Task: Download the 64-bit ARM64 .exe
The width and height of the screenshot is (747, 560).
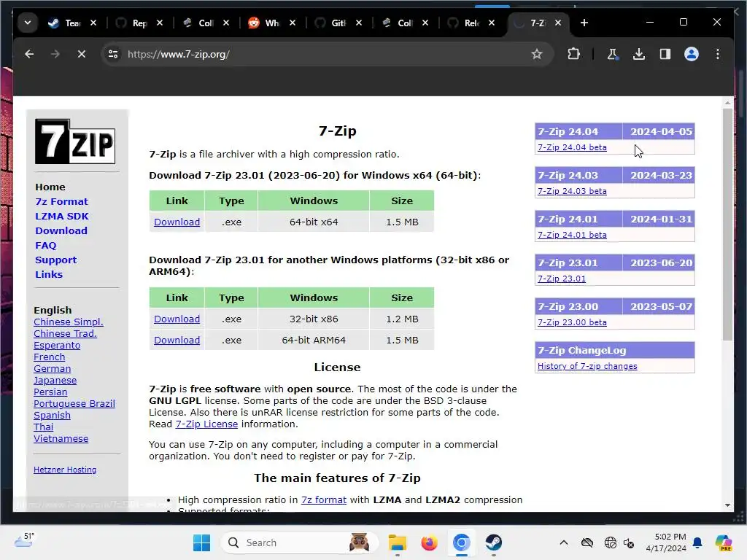Action: point(177,340)
